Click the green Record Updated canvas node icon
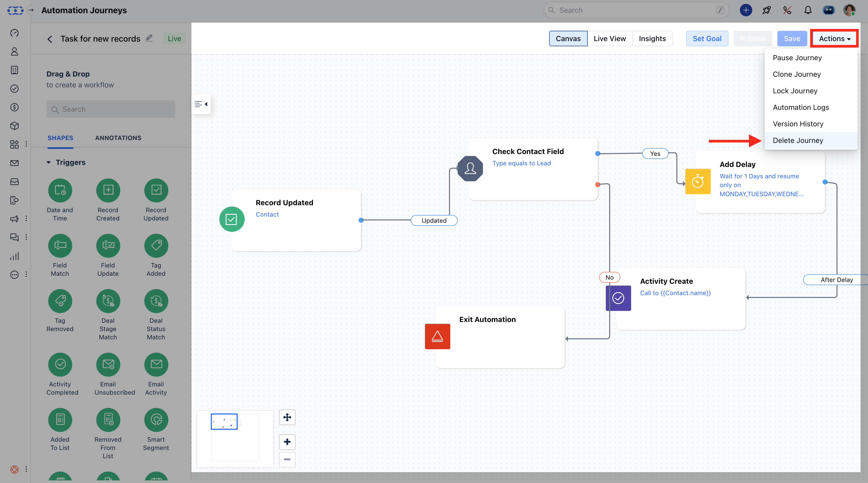The height and width of the screenshot is (483, 868). (232, 219)
